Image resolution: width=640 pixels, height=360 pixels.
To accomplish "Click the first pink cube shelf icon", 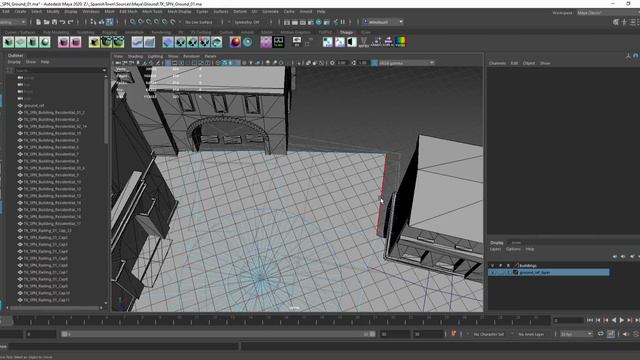I will click(x=63, y=42).
